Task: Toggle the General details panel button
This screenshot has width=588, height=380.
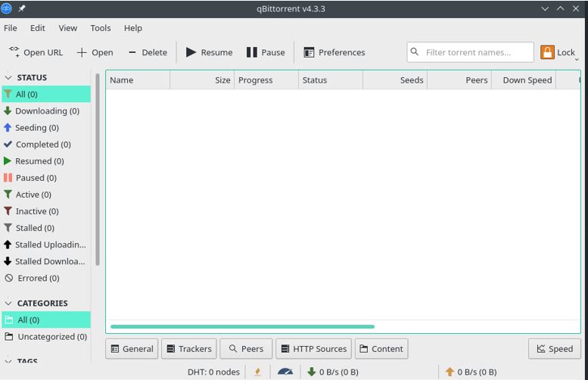Action: point(132,348)
